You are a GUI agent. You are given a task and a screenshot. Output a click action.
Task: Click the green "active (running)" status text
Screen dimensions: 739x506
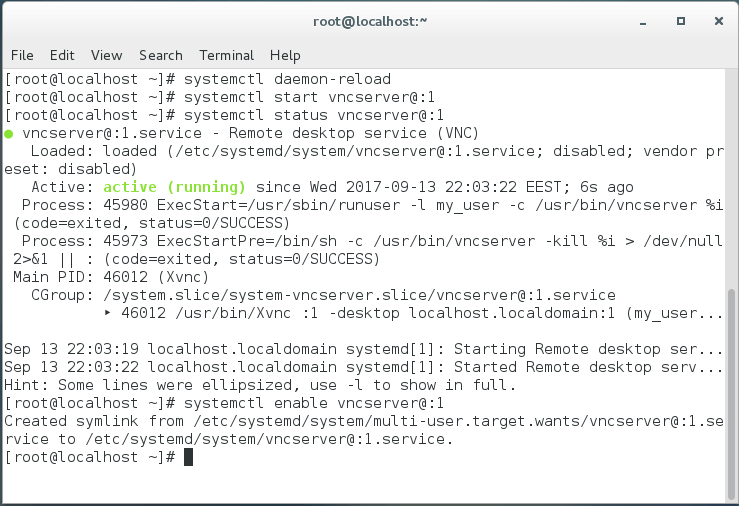pos(174,187)
